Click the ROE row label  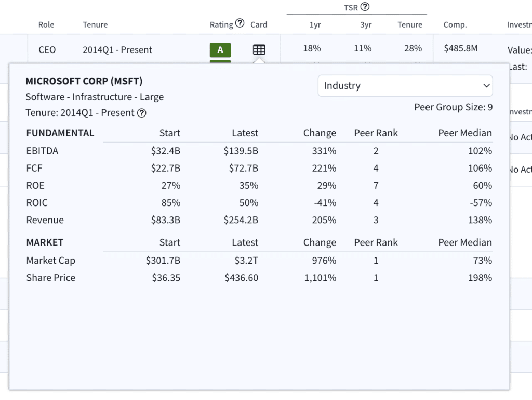pyautogui.click(x=35, y=185)
